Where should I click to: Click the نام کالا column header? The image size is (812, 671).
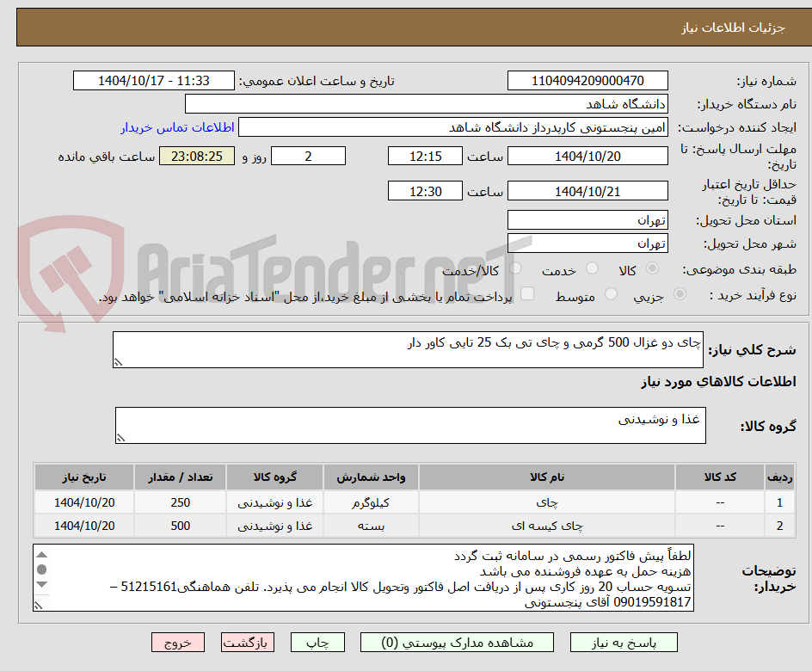tap(547, 477)
